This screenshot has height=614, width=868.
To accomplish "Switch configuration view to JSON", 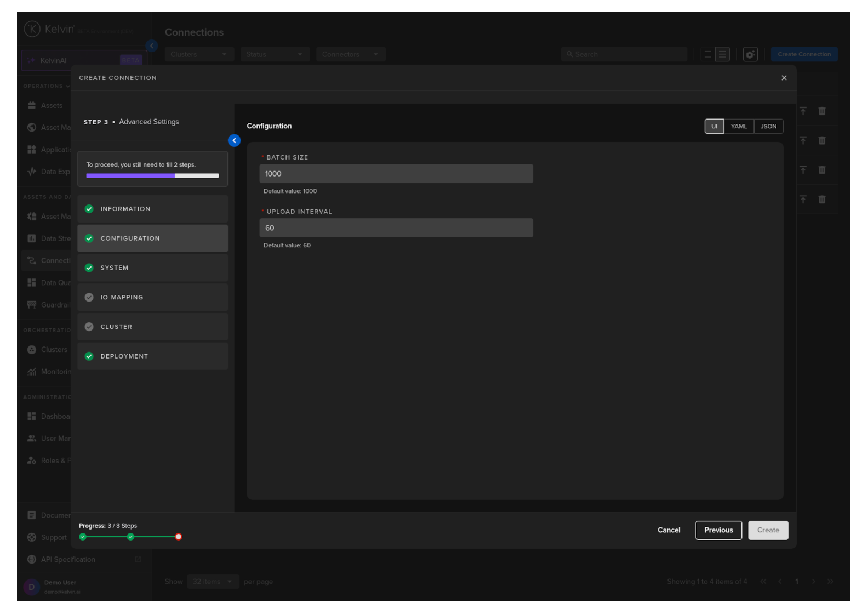I will [x=768, y=126].
